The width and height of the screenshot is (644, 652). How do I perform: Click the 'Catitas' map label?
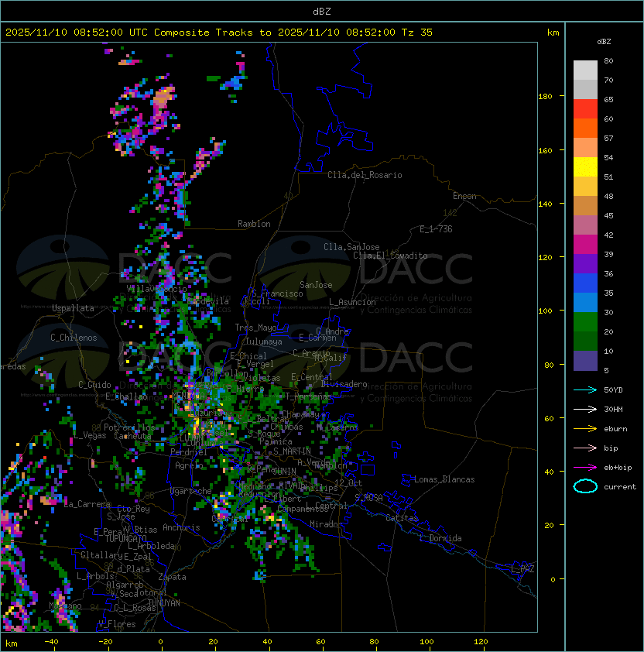402,518
